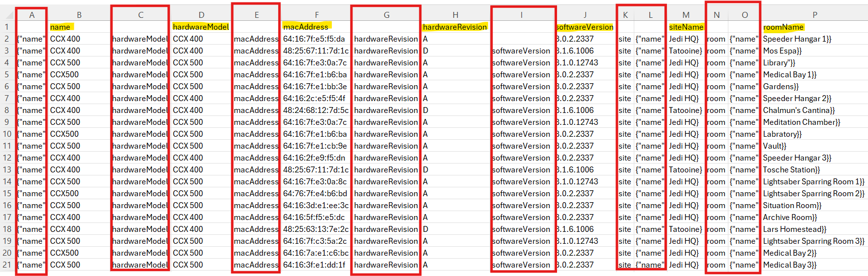Select column C header

coord(141,15)
